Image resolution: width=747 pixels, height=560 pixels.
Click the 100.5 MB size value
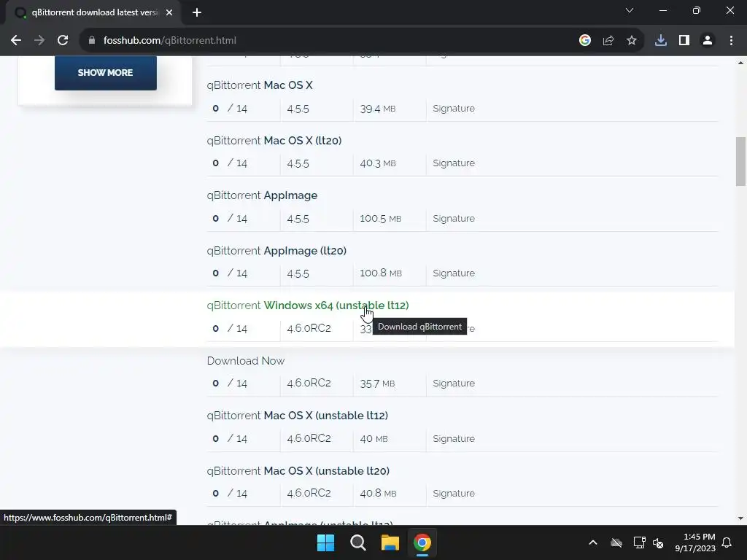point(381,218)
